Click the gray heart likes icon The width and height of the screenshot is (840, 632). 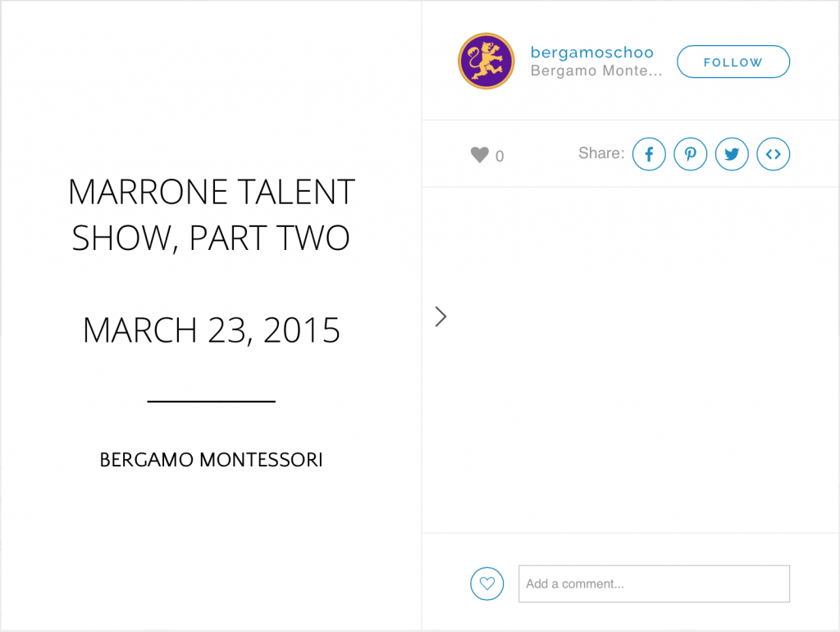[480, 155]
